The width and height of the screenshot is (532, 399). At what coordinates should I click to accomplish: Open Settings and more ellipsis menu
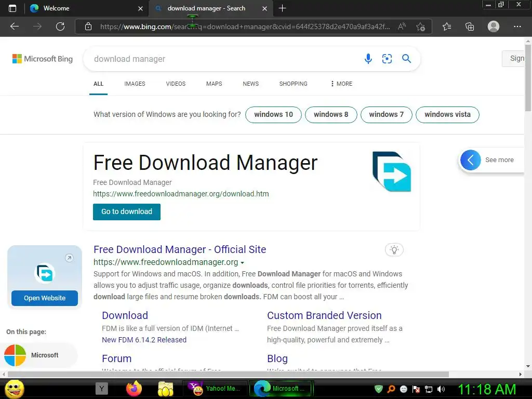point(517,26)
